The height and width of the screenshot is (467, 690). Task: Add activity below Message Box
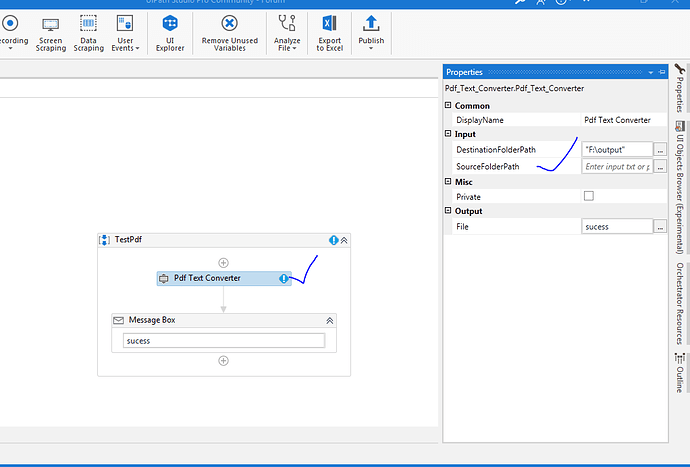(224, 360)
